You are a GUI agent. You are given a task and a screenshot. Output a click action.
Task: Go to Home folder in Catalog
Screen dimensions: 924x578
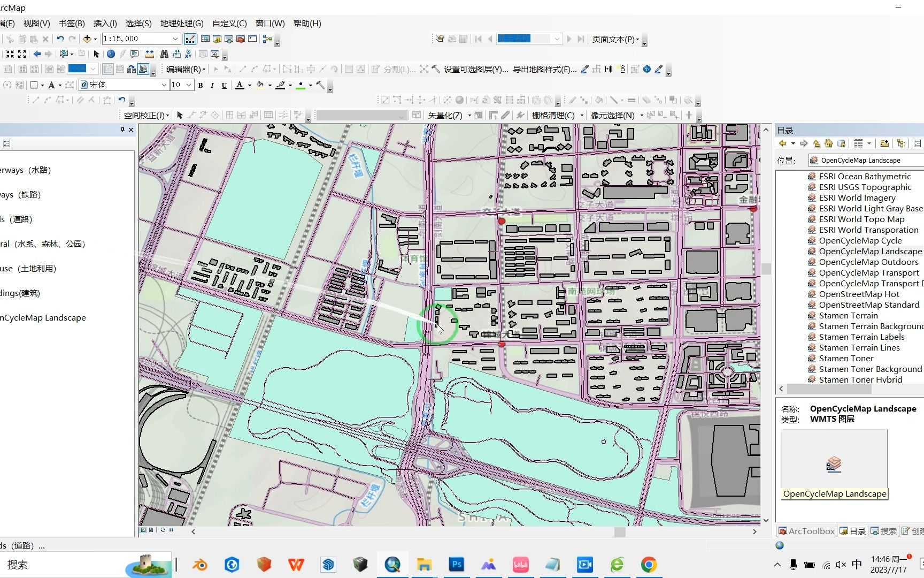(x=829, y=143)
